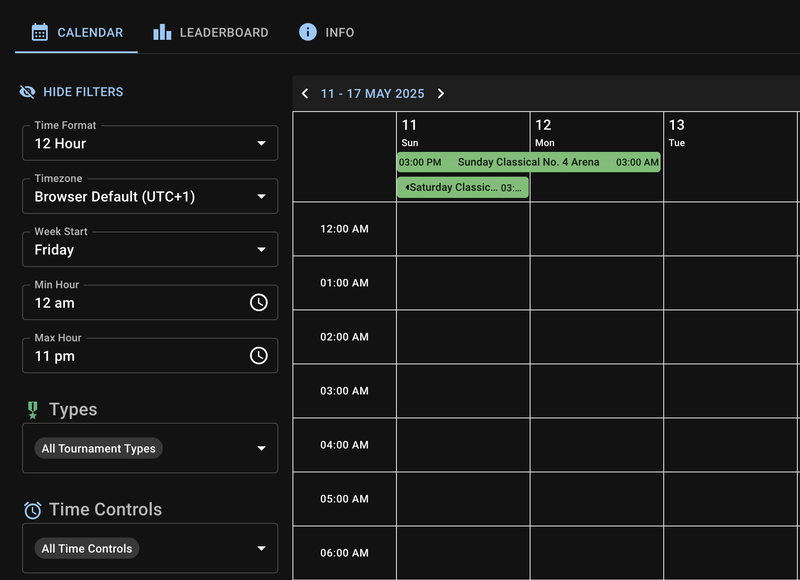Click the Time Controls dropdown arrow

tap(261, 548)
